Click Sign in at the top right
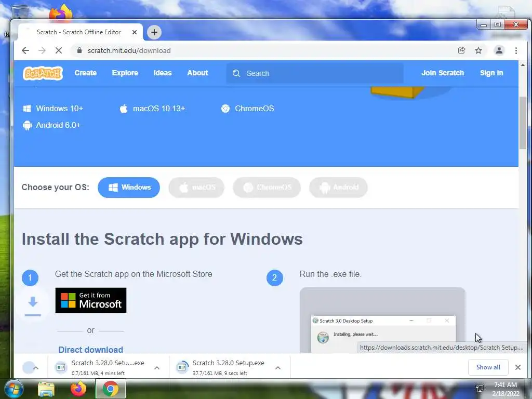This screenshot has height=399, width=532. (491, 73)
